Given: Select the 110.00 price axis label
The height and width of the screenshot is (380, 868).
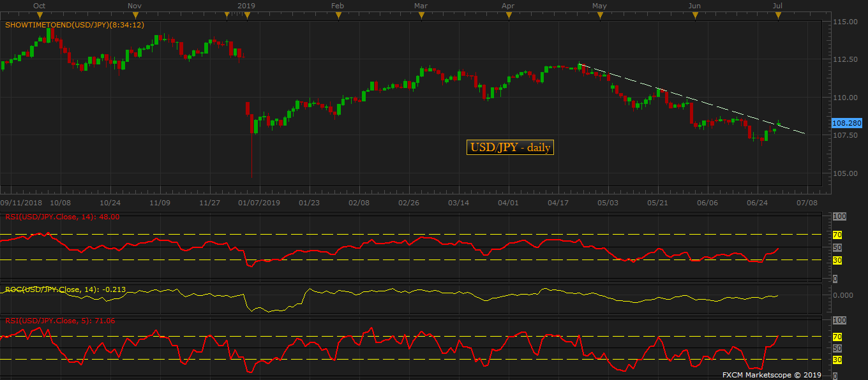Looking at the screenshot, I should tap(845, 98).
